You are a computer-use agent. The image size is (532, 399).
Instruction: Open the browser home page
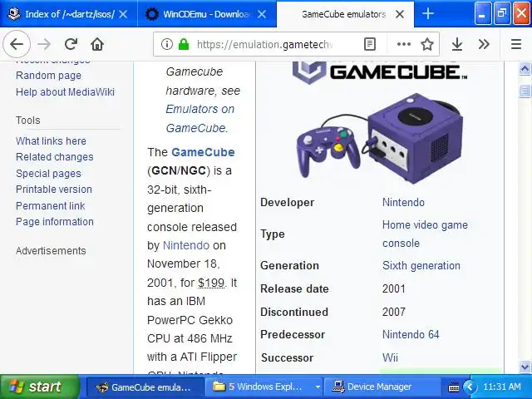point(97,44)
